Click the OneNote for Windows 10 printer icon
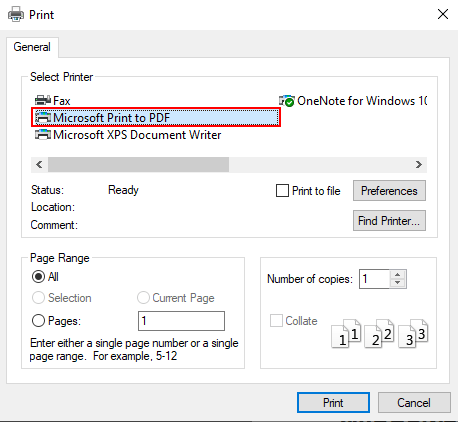The image size is (458, 422). [x=287, y=101]
